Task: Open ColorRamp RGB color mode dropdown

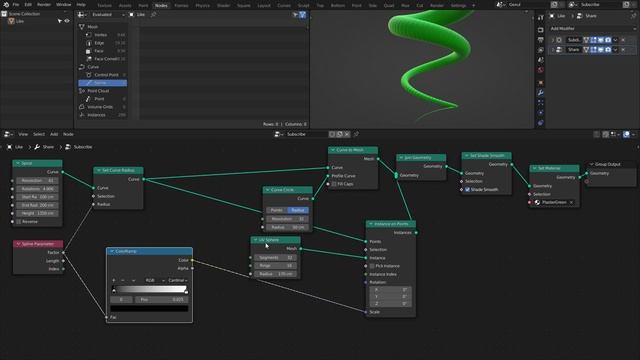Action: point(154,280)
